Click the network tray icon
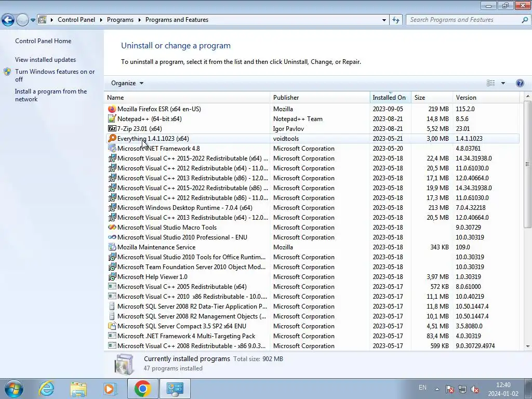Viewport: 532px width, 399px height. pos(462,389)
